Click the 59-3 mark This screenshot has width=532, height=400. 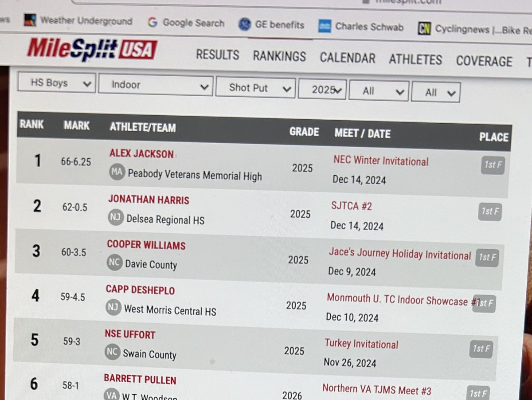[x=71, y=341]
